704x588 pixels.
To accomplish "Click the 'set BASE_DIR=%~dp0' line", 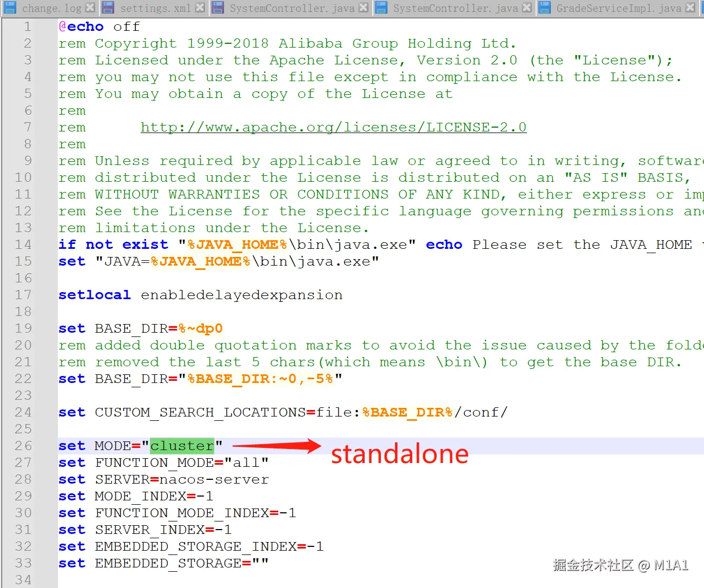I will pyautogui.click(x=141, y=328).
